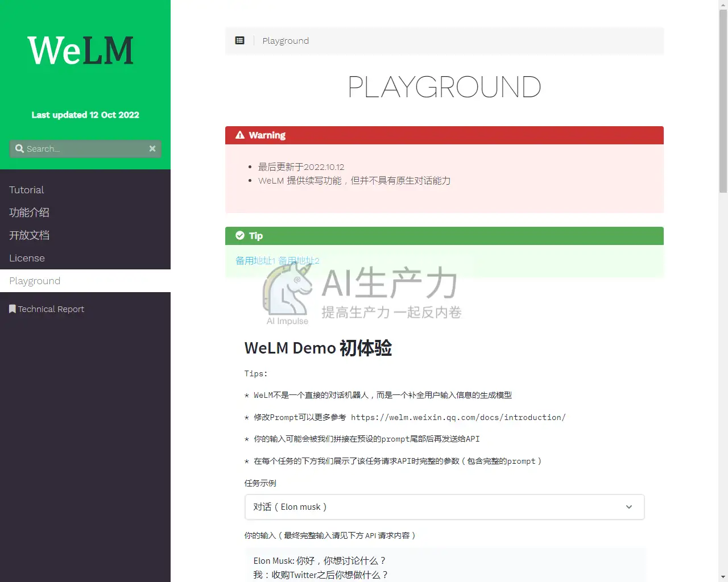Click the input text area with Elon Musk prompt

445,566
